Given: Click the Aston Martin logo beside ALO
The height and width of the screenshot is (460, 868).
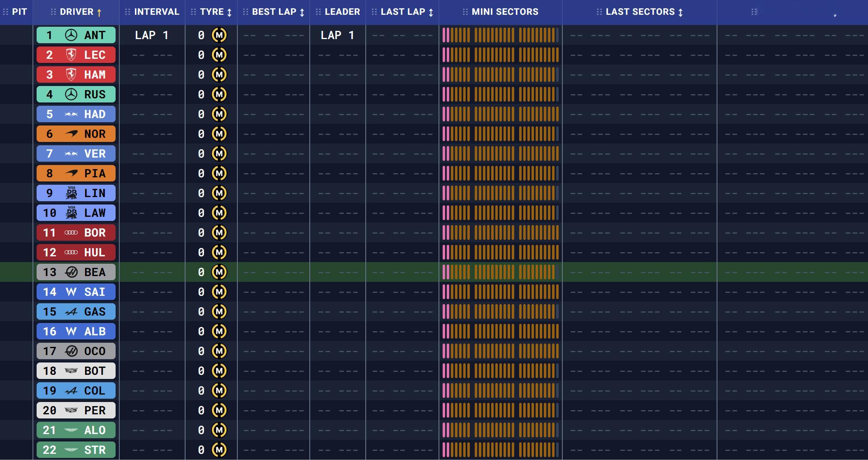Looking at the screenshot, I should point(71,430).
